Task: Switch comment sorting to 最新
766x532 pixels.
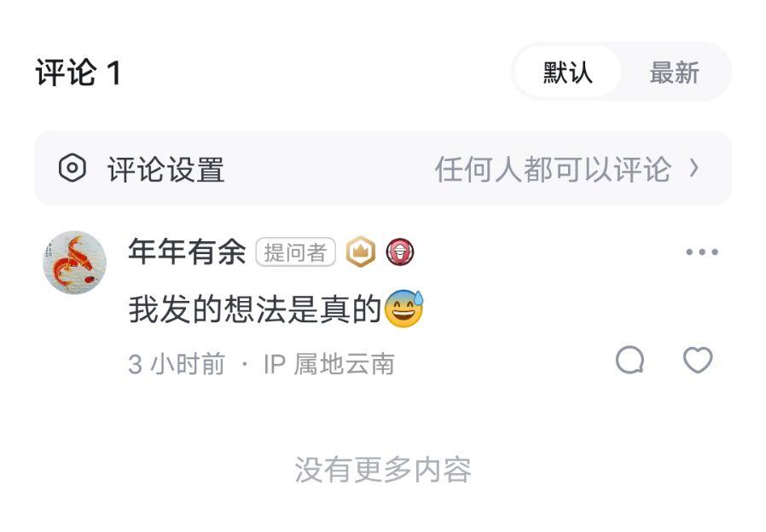Action: tap(674, 72)
